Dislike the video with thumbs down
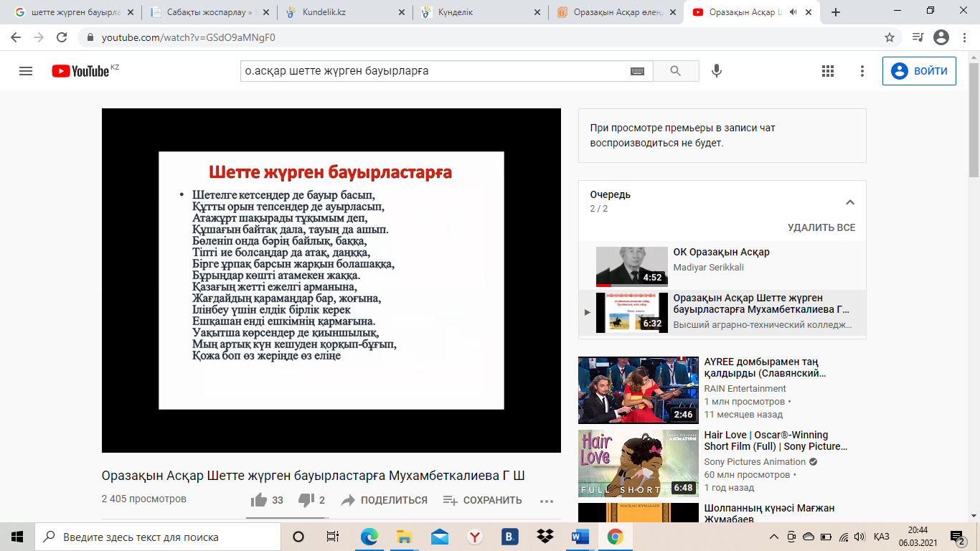 point(306,500)
